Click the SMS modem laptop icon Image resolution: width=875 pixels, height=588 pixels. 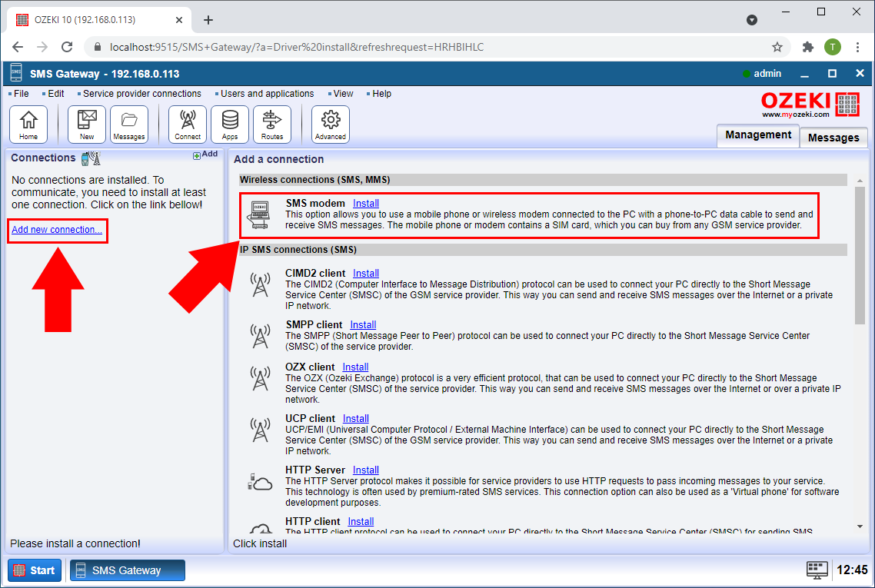click(x=259, y=214)
